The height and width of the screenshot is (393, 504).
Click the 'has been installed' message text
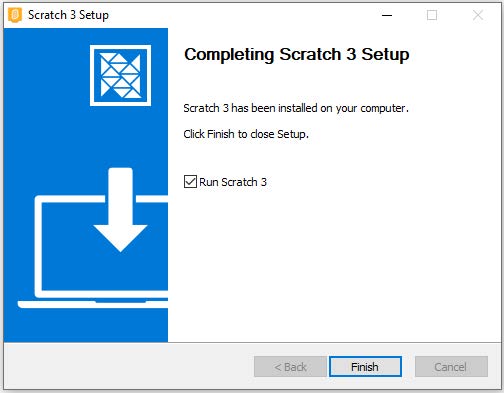tap(296, 108)
